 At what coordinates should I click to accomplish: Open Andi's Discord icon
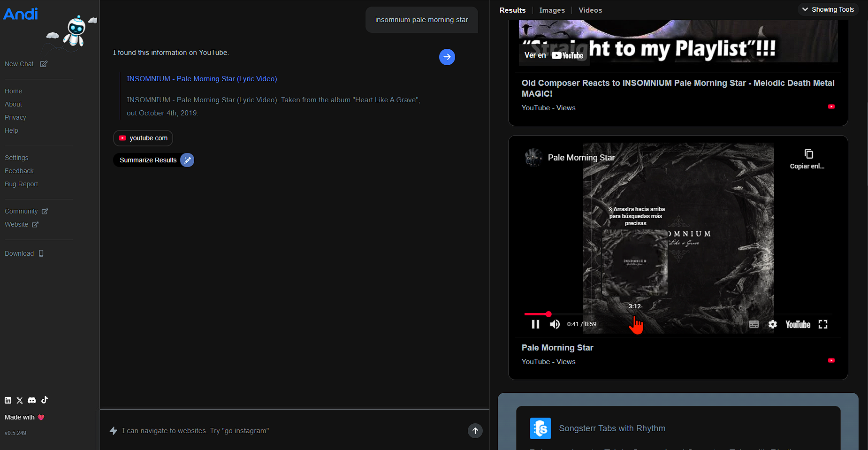[x=32, y=400]
